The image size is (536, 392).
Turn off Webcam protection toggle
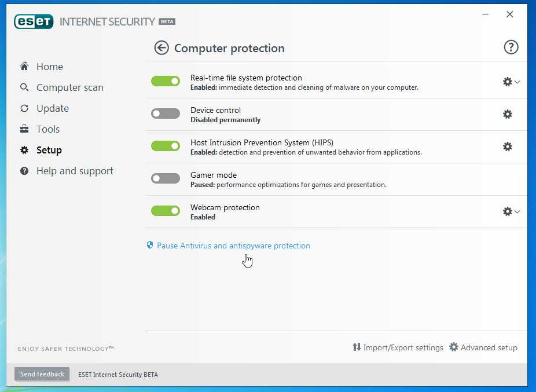[x=166, y=211]
